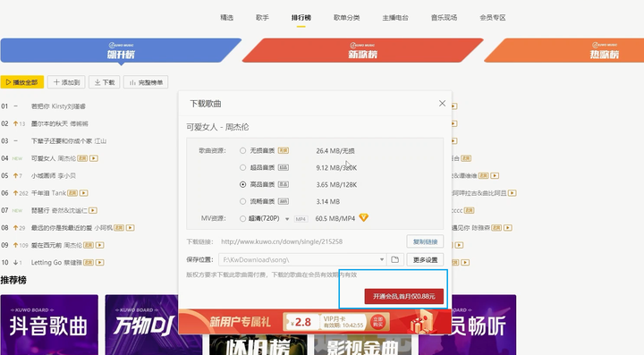Click the lossless badge beside 爱在西元前
The width and height of the screenshot is (644, 355).
coord(89,245)
